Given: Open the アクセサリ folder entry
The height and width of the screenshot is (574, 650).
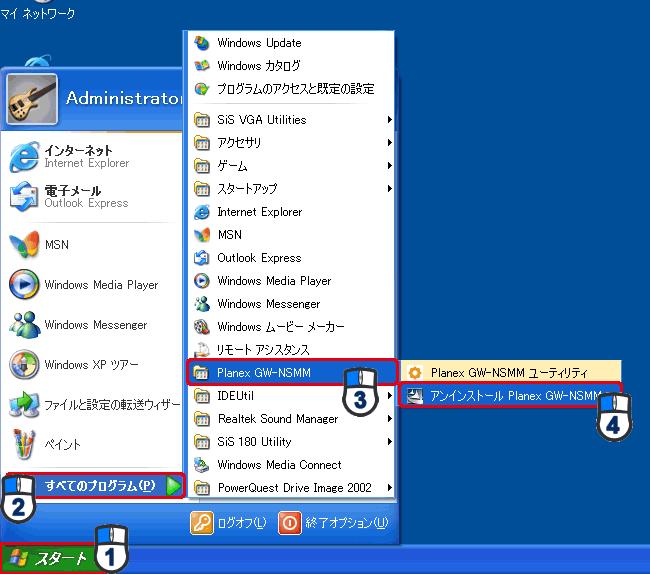Looking at the screenshot, I should coord(291,143).
